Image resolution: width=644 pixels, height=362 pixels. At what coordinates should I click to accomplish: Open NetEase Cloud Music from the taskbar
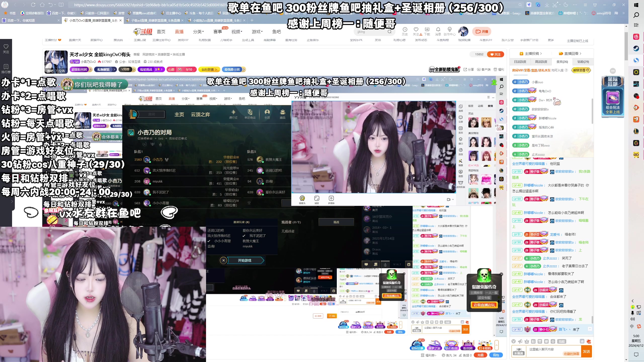636,37
